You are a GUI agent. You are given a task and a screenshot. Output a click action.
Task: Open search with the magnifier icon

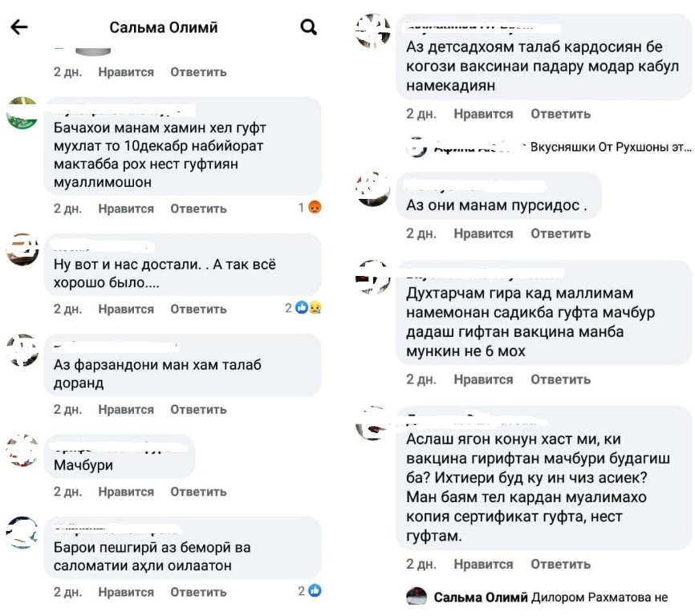coord(308,27)
